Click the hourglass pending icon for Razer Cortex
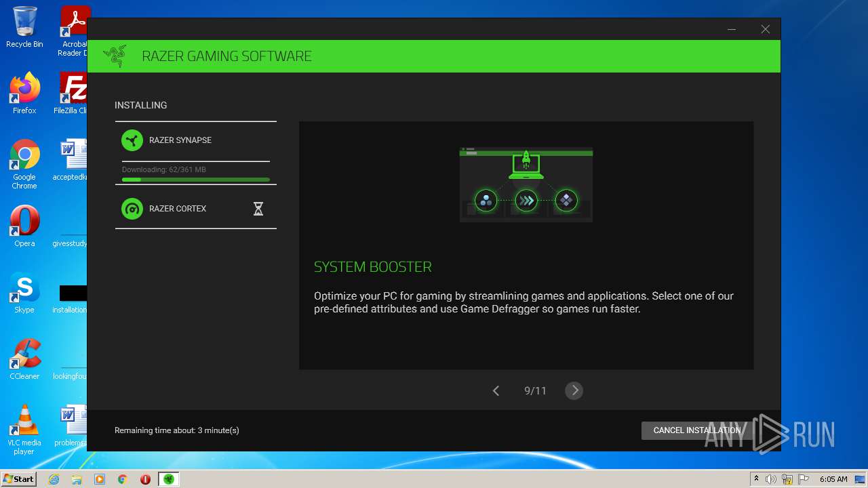 tap(258, 209)
